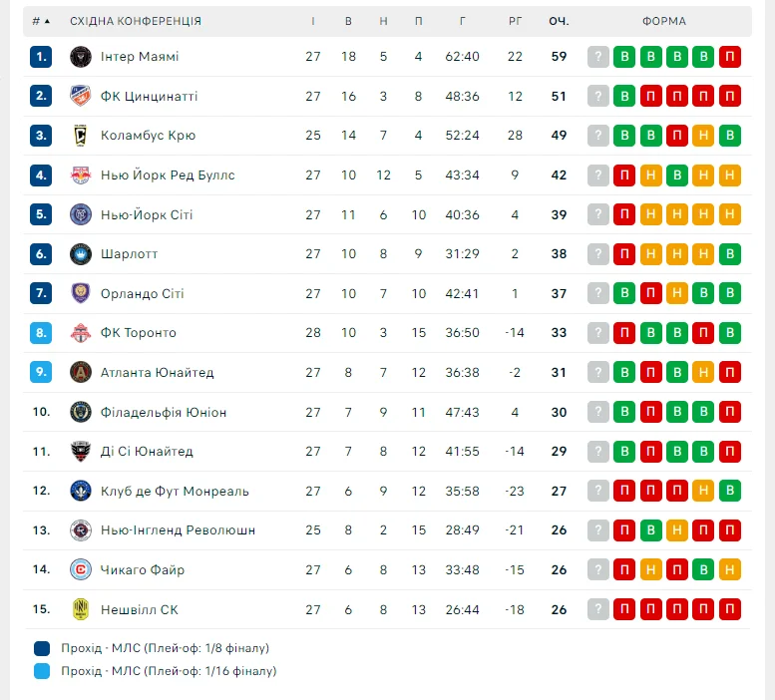Click the Chicago Fire crest icon
775x700 pixels.
81,570
